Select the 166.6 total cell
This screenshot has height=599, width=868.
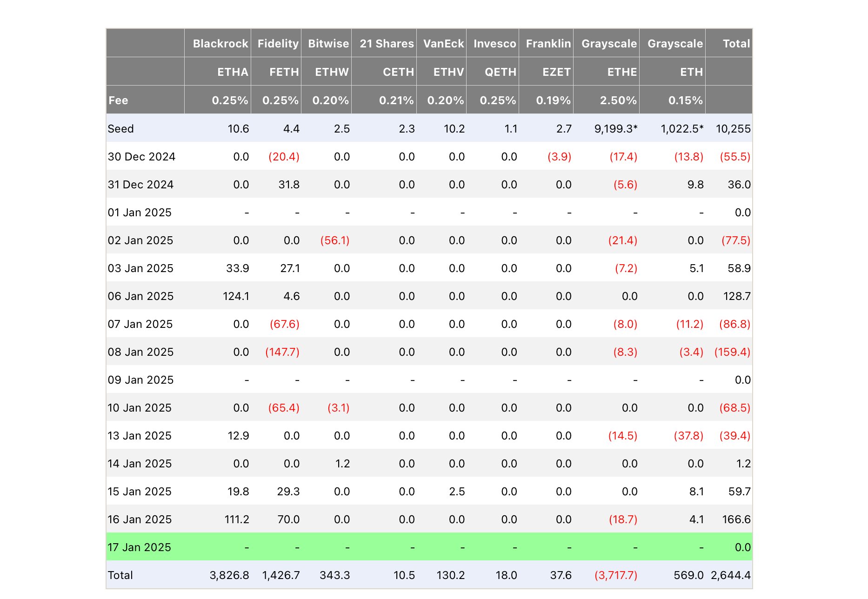736,519
